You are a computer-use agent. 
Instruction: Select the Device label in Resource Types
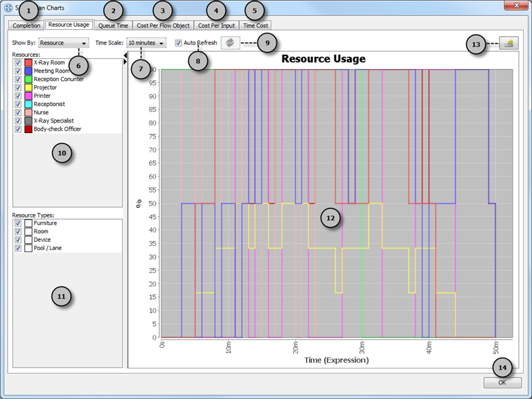click(42, 240)
